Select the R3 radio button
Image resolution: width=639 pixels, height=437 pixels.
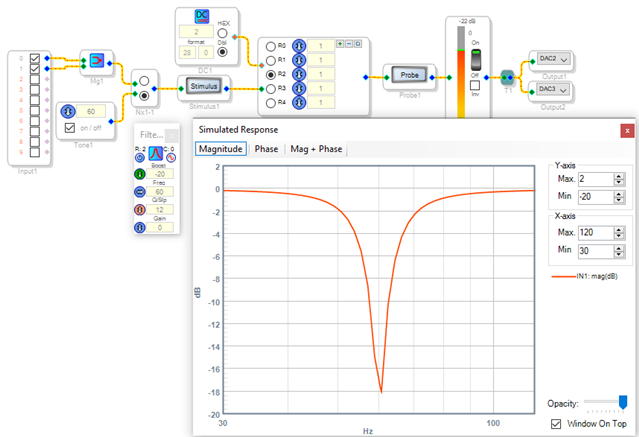[x=271, y=89]
